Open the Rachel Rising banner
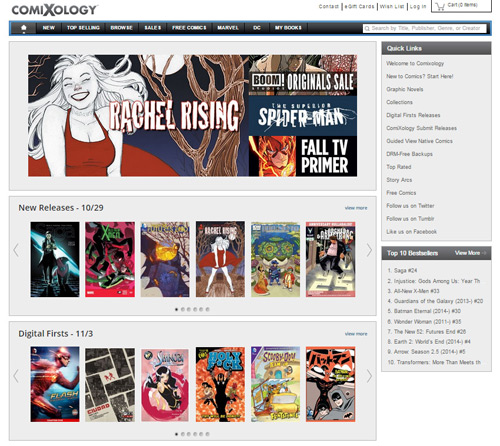The width and height of the screenshot is (500, 446). (x=138, y=116)
